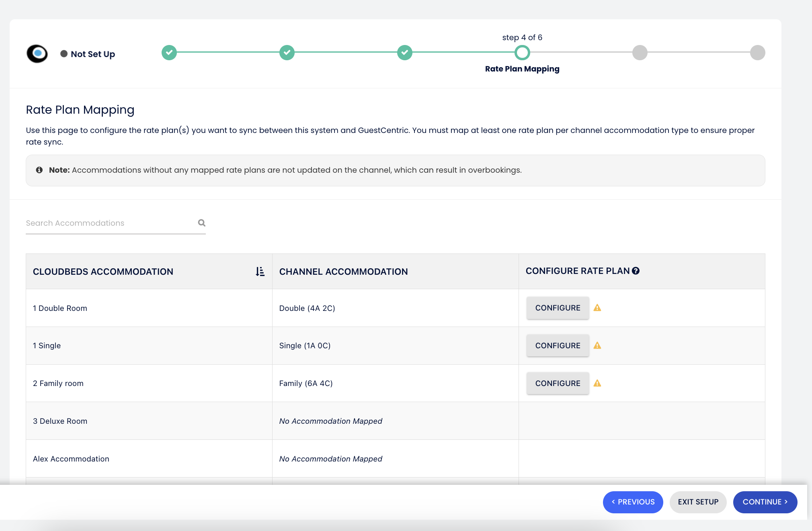This screenshot has height=531, width=812.
Task: Click Exit Setup button
Action: coord(698,502)
